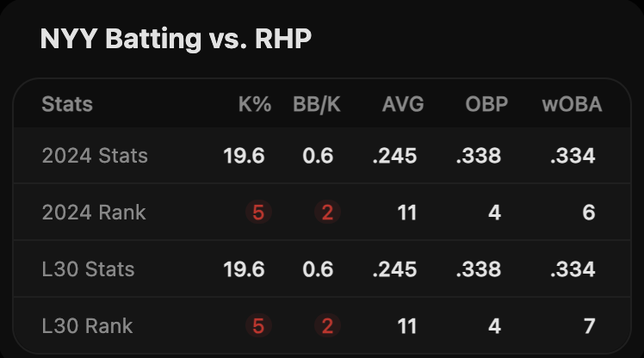Select the Stats column header
The image size is (644, 358).
[67, 104]
